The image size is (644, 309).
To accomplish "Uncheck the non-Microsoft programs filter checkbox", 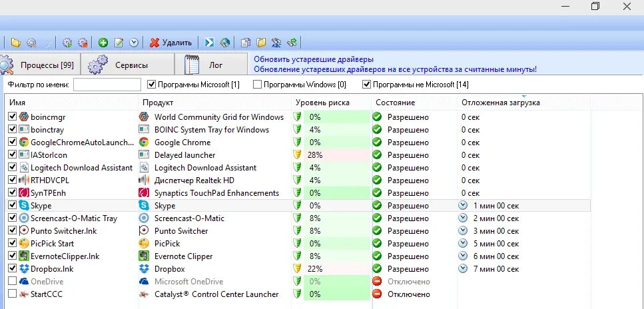I will 366,85.
